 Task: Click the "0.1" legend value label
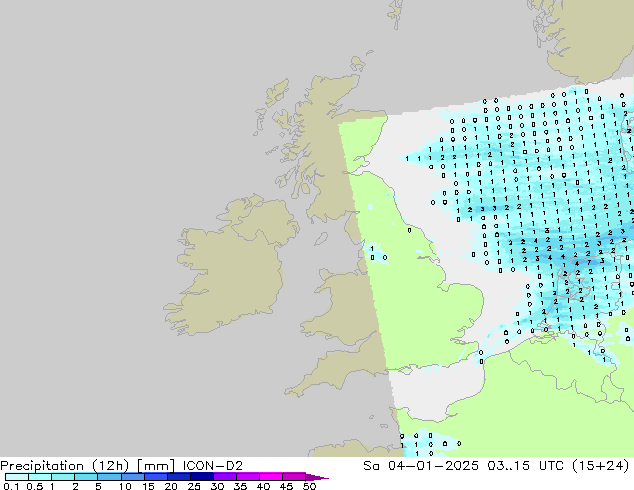tap(11, 486)
